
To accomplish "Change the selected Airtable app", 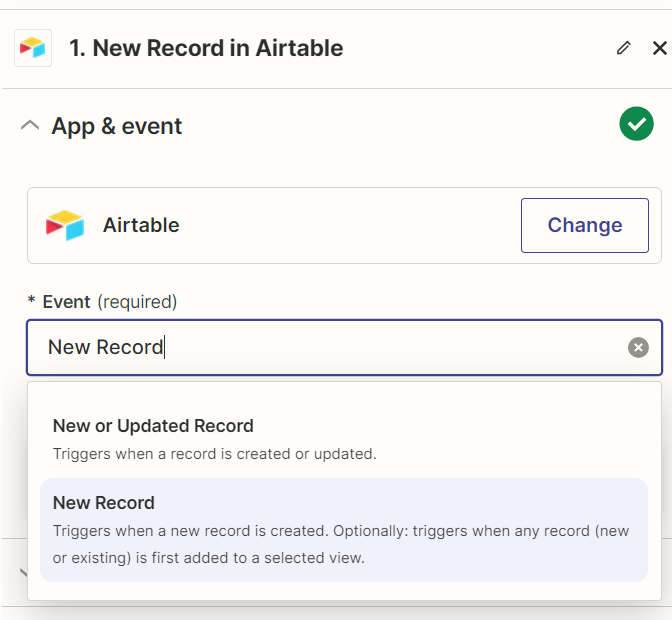I will [x=585, y=225].
